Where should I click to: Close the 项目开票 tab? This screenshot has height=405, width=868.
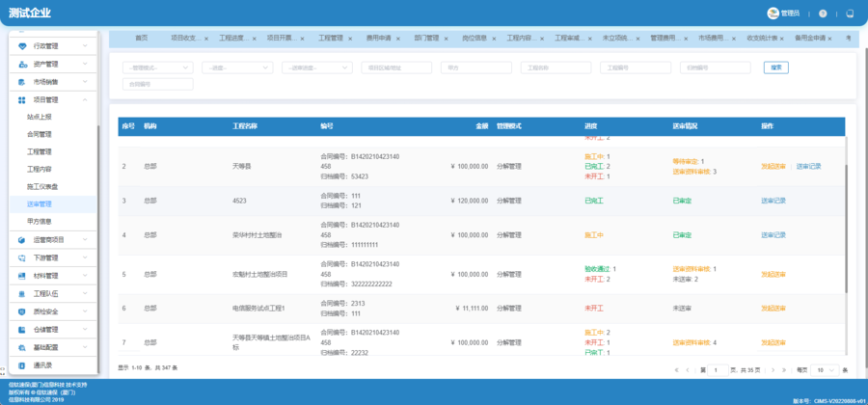(x=302, y=39)
